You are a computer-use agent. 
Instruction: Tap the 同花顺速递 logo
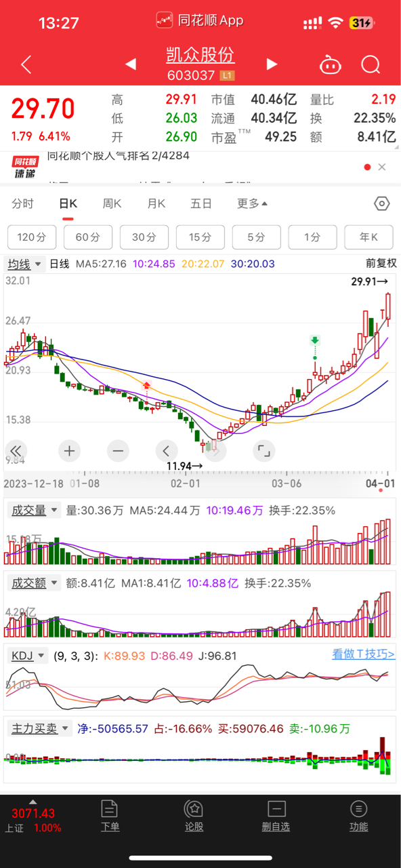point(26,167)
